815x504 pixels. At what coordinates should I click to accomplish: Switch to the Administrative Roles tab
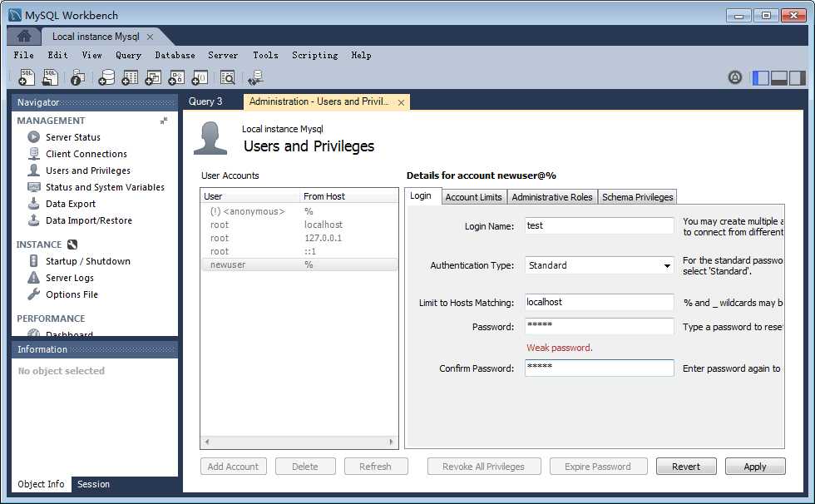pyautogui.click(x=552, y=197)
